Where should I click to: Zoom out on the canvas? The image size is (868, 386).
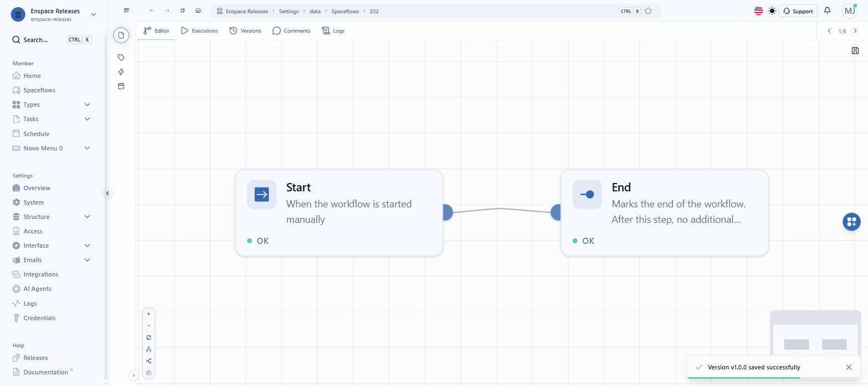point(148,326)
